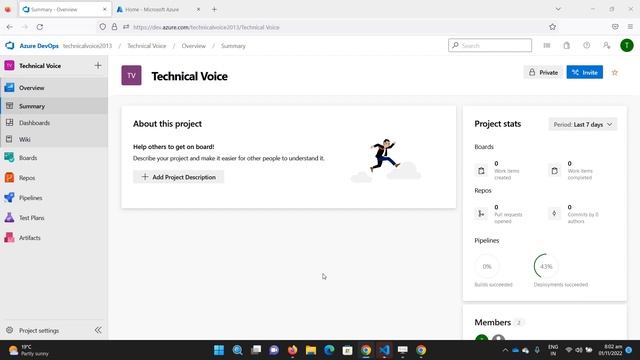This screenshot has height=360, width=640.
Task: Open Project settings gear
Action: [x=9, y=330]
